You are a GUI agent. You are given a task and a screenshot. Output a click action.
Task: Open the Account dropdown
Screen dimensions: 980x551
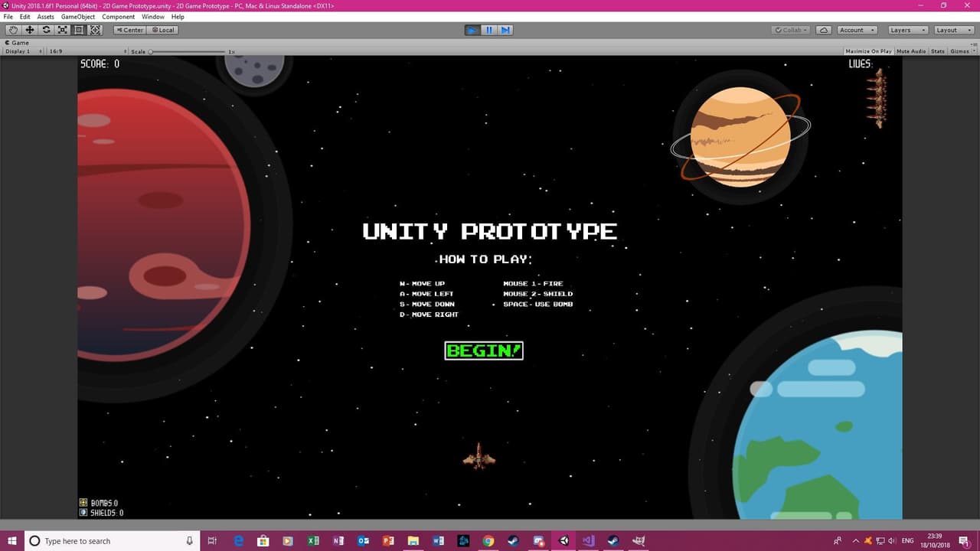pyautogui.click(x=856, y=30)
